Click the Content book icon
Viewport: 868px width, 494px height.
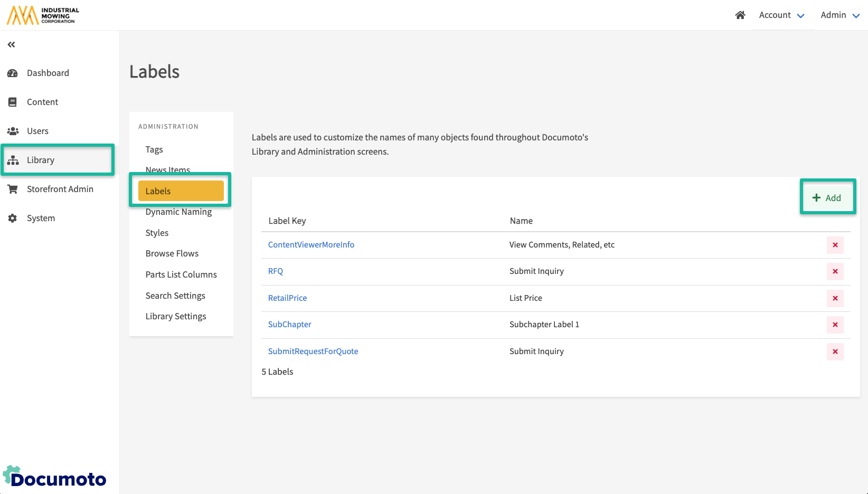(x=13, y=102)
